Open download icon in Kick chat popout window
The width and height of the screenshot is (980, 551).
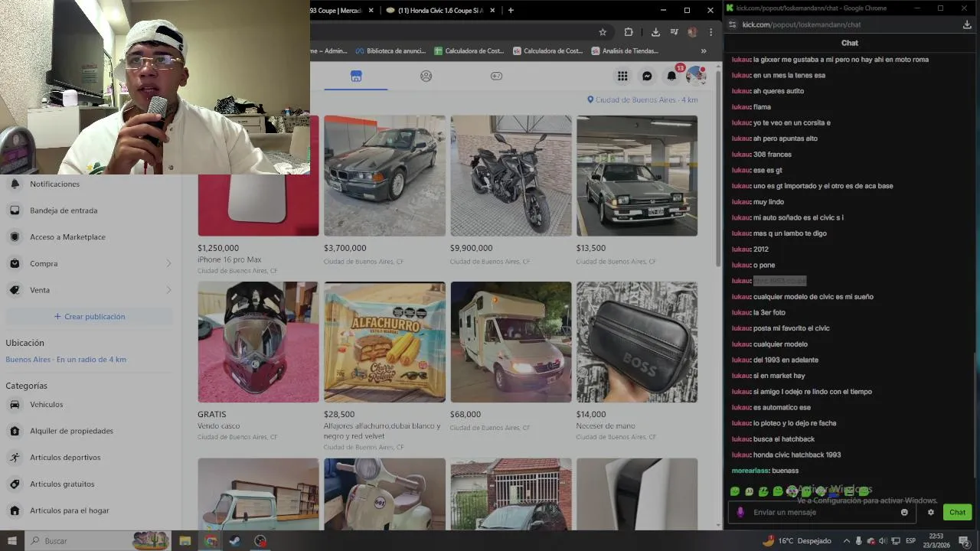point(967,24)
